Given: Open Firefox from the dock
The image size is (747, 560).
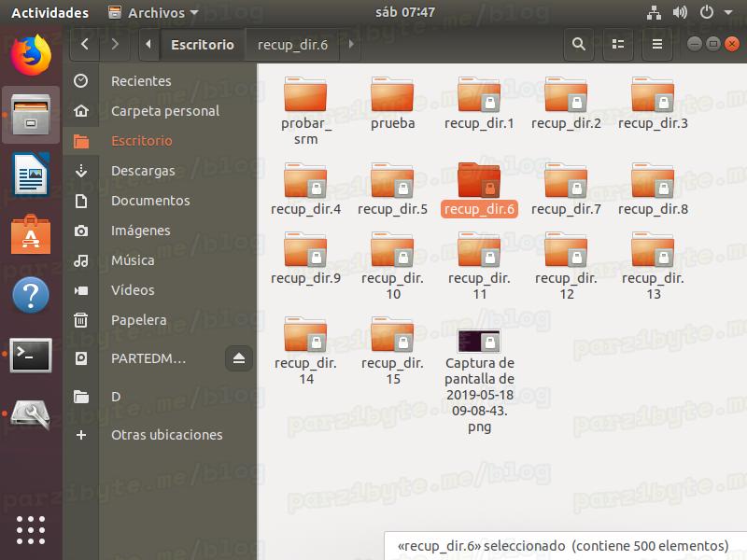Looking at the screenshot, I should 31,54.
